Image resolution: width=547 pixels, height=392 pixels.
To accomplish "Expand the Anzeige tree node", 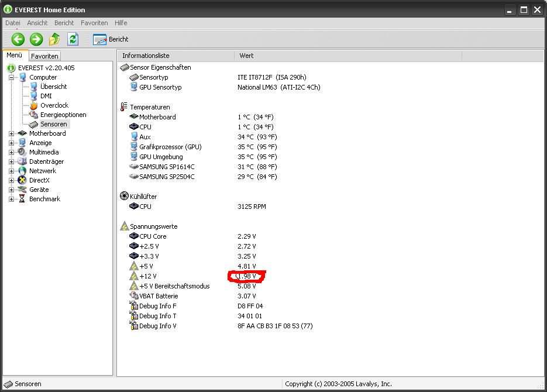I will point(11,143).
